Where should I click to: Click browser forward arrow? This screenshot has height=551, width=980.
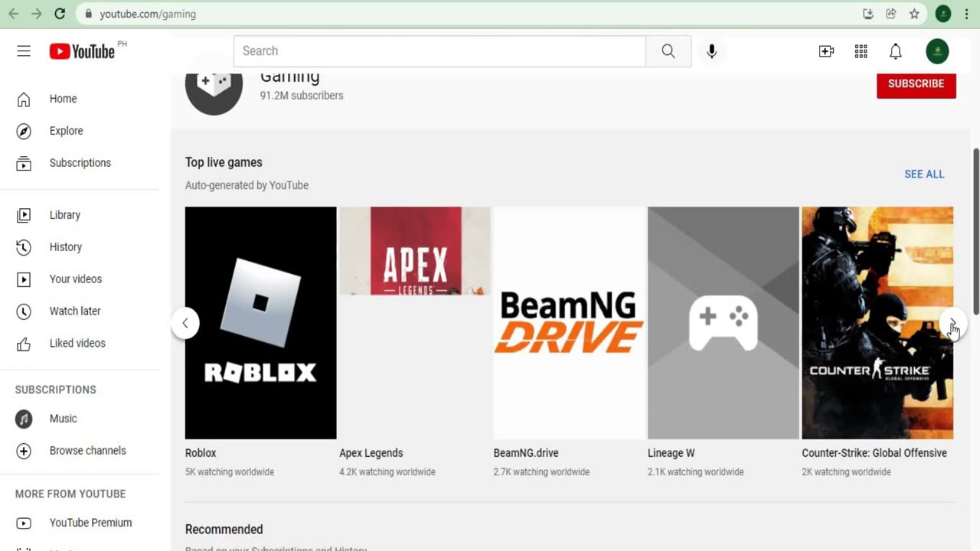(36, 14)
